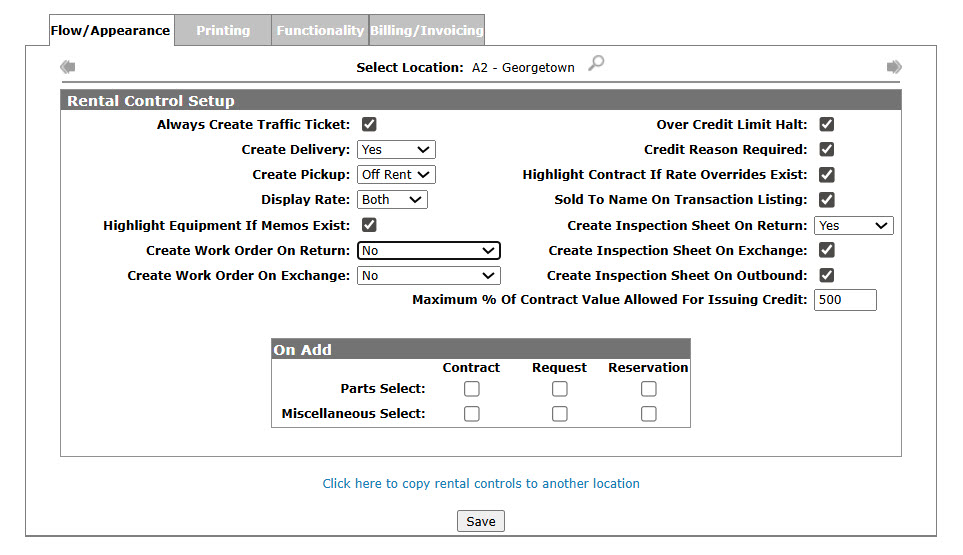Enable Parts Select for Request
Image resolution: width=963 pixels, height=555 pixels.
click(x=560, y=389)
